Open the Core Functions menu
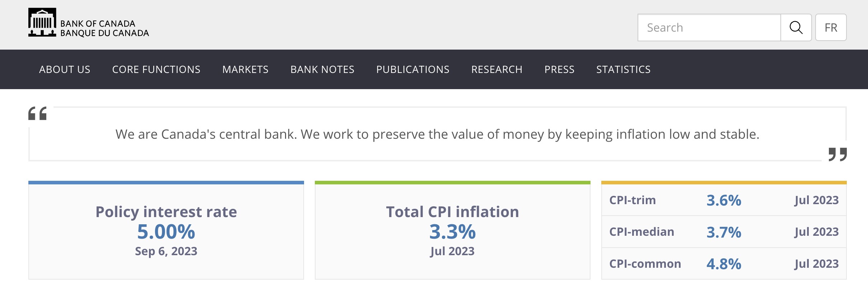This screenshot has width=868, height=294. pos(156,69)
